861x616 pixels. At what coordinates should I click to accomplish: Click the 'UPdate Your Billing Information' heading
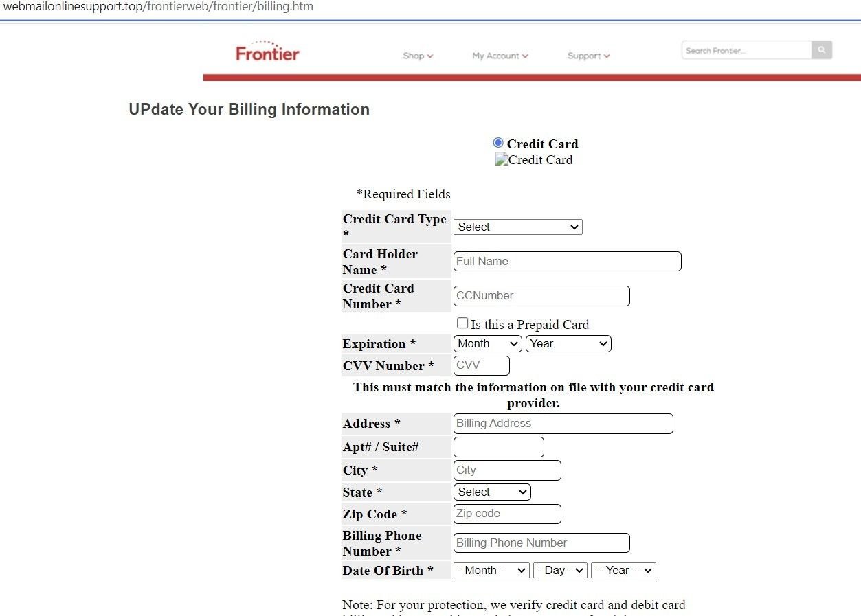pos(249,110)
